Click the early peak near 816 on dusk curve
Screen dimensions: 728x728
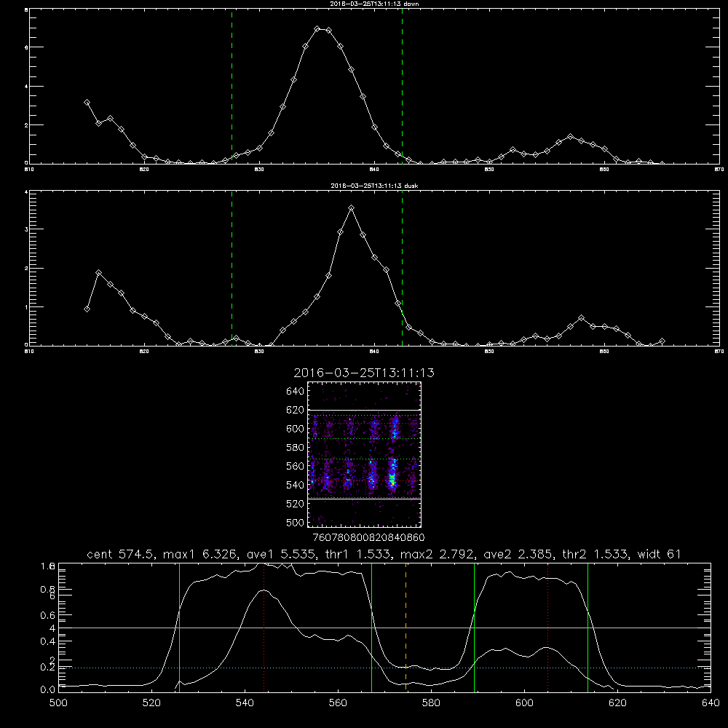[x=98, y=273]
